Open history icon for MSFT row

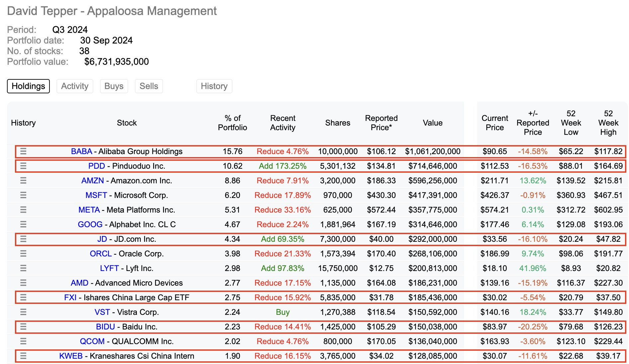point(23,195)
